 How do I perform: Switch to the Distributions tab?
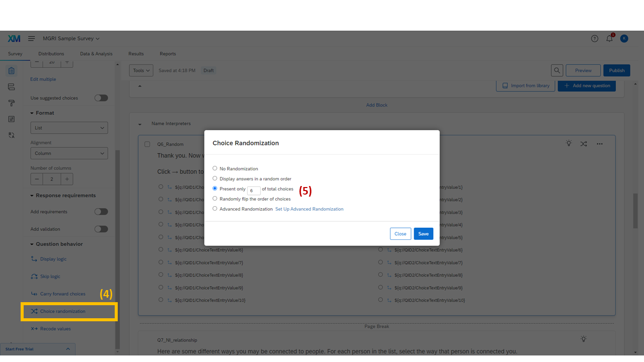[x=51, y=54]
